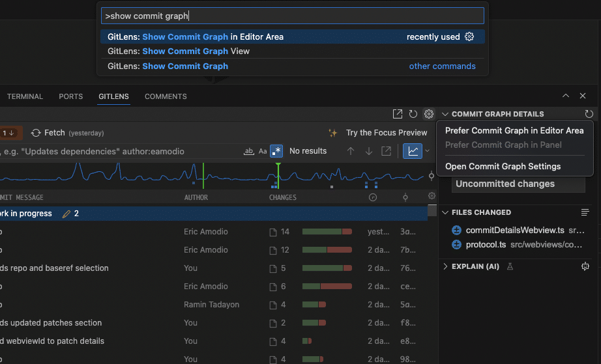
Task: Click minimap marker icon at right edge
Action: [x=432, y=176]
